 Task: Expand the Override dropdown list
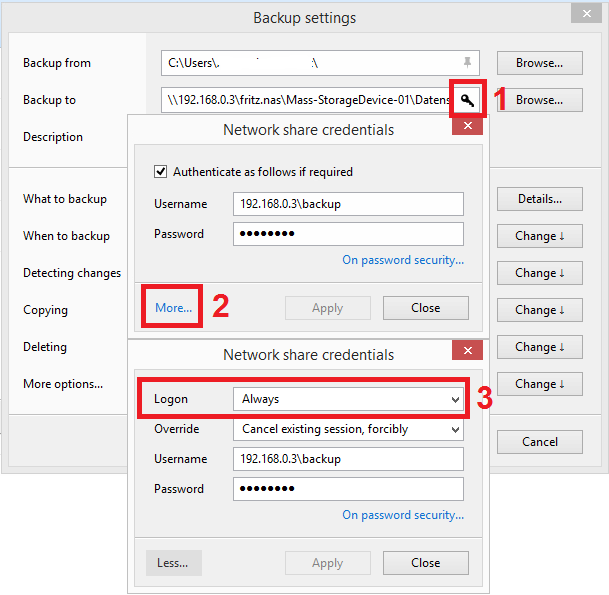pos(348,429)
